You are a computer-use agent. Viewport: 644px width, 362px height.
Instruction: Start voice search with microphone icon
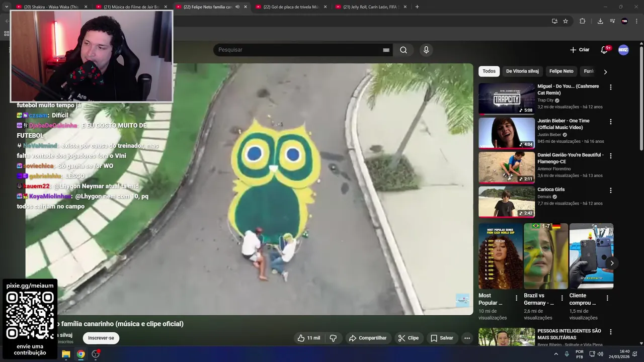[x=426, y=50]
